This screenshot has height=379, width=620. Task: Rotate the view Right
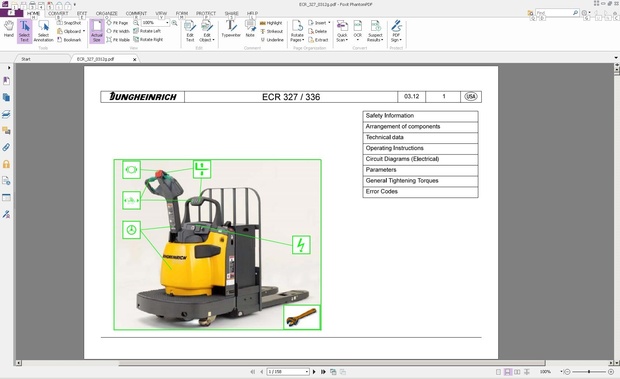[148, 40]
